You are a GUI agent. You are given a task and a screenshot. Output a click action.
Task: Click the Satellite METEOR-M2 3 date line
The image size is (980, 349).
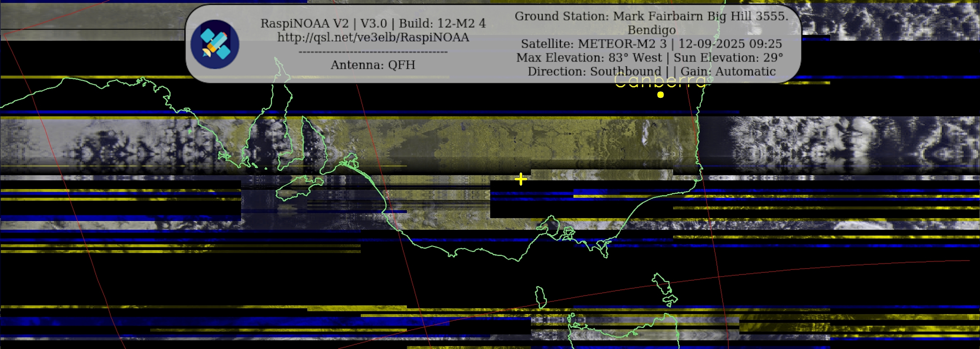click(x=651, y=44)
